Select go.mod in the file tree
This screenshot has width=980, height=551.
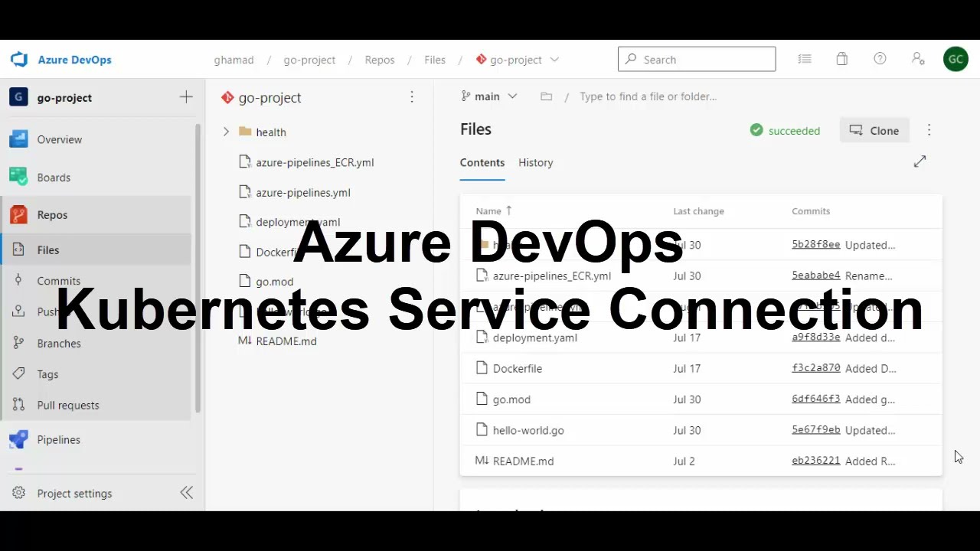coord(274,282)
